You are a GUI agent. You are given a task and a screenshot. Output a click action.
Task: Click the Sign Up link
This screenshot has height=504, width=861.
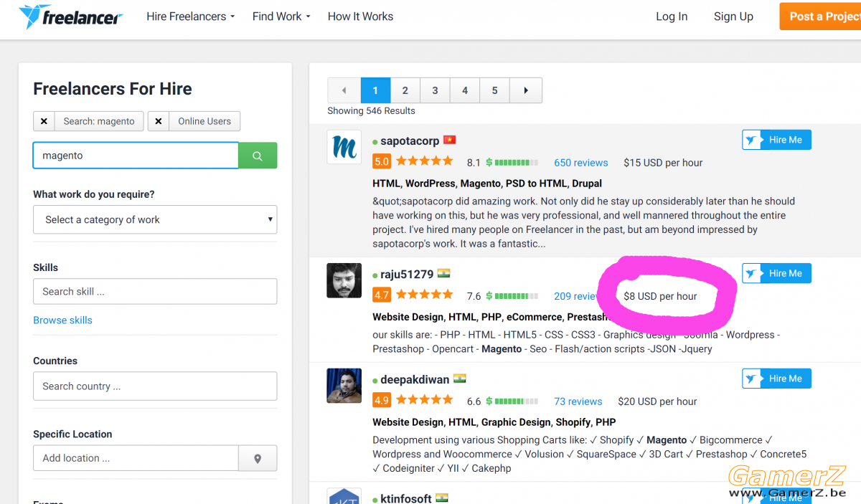733,16
